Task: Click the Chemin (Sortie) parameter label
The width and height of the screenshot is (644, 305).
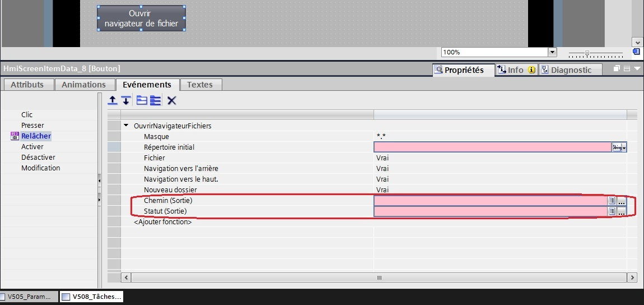Action: [168, 201]
